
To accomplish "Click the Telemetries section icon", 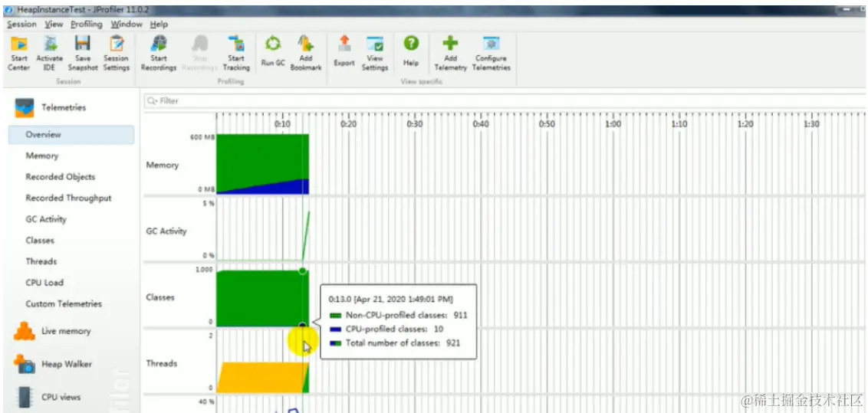I will pos(25,108).
